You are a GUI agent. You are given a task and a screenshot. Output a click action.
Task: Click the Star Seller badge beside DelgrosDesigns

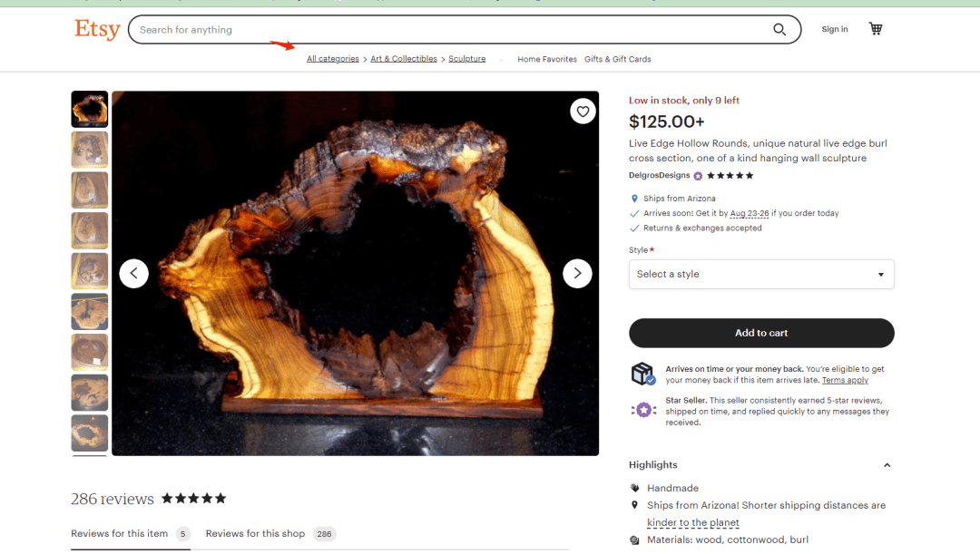(698, 176)
